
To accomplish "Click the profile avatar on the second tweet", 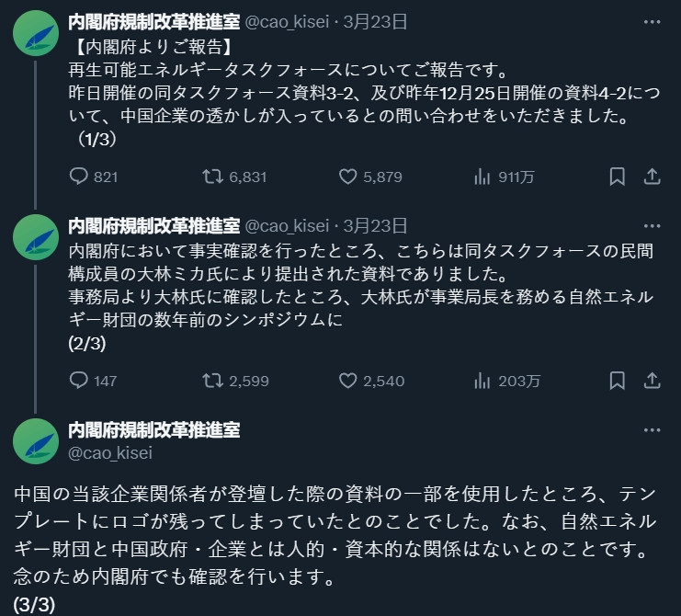I will (35, 237).
